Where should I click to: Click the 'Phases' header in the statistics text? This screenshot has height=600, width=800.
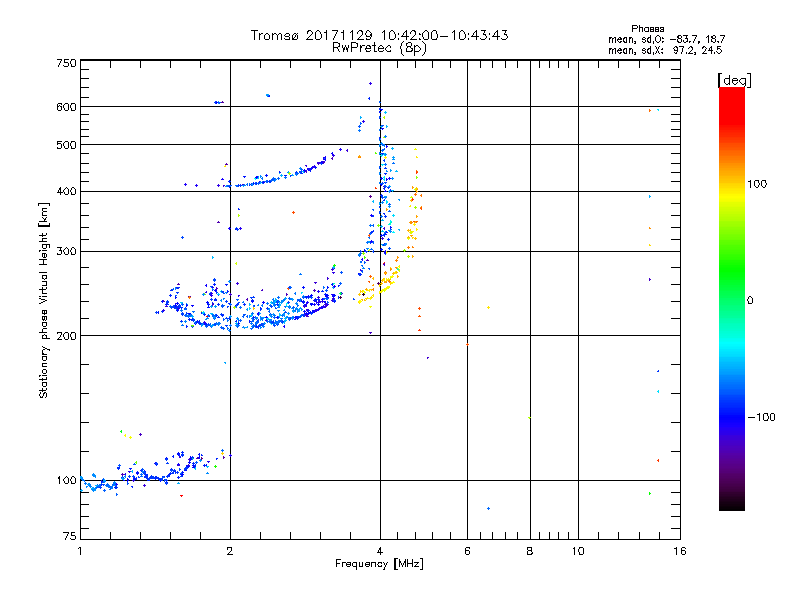(x=647, y=29)
